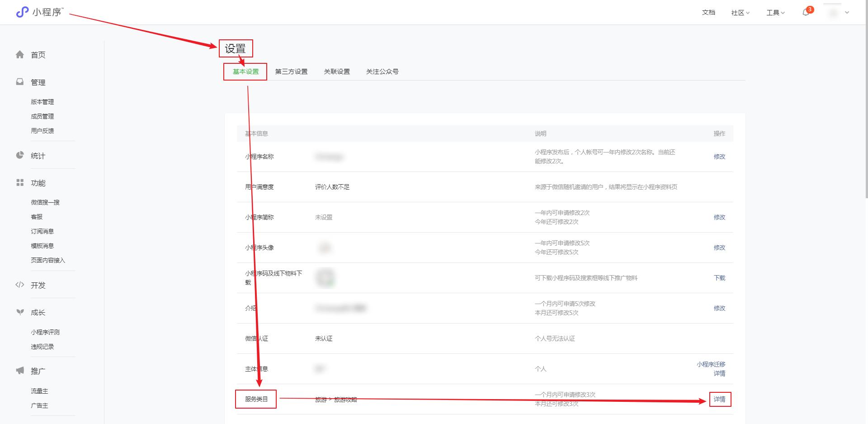Image resolution: width=868 pixels, height=424 pixels.
Task: Open 小程序评测 in the sidebar
Action: (x=45, y=332)
